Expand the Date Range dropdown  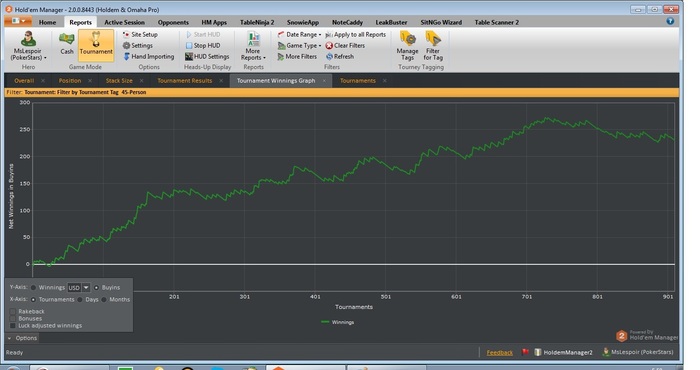pos(299,34)
